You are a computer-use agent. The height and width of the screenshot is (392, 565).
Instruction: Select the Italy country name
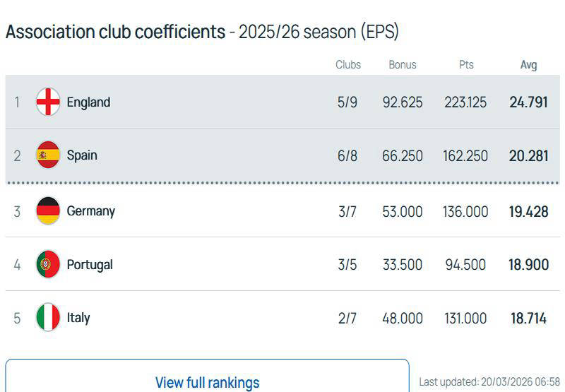(78, 318)
